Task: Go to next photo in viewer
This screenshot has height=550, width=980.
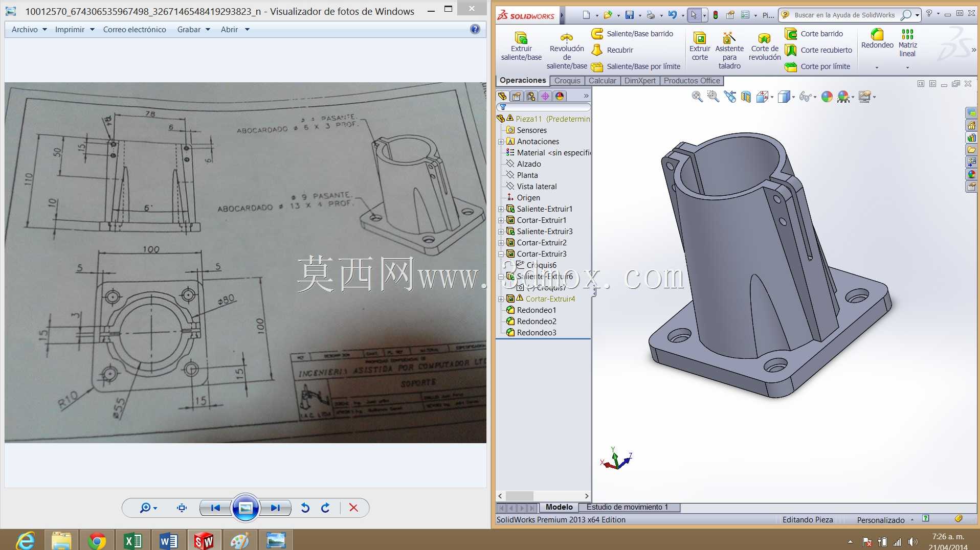Action: click(276, 508)
